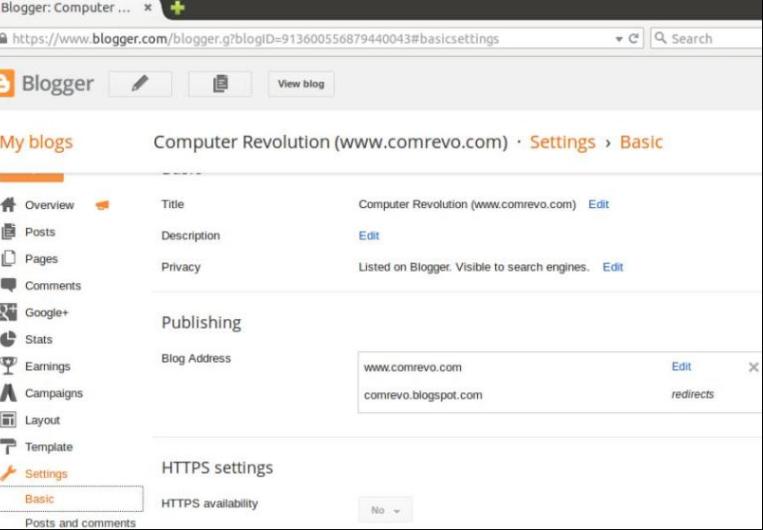Select Settings label in sidebar

tap(46, 474)
